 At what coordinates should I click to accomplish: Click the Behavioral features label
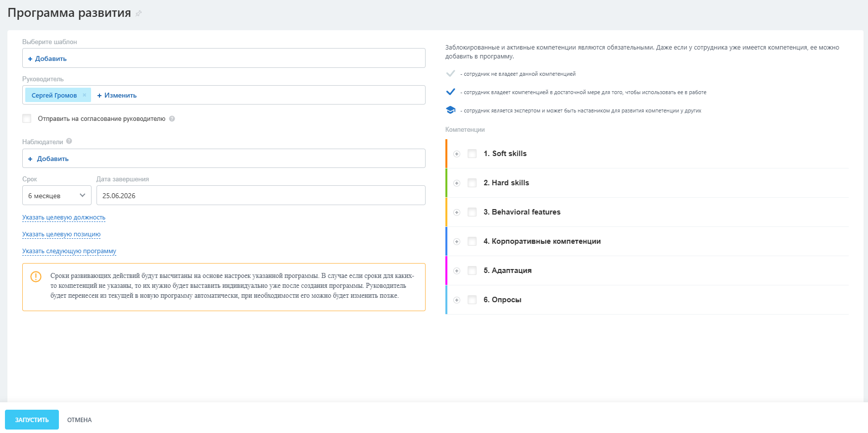(x=522, y=212)
